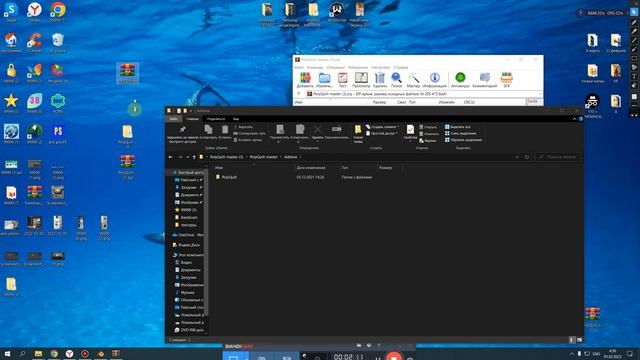Click Explorer Up one level arrow
The height and width of the screenshot is (360, 640).
(x=194, y=157)
